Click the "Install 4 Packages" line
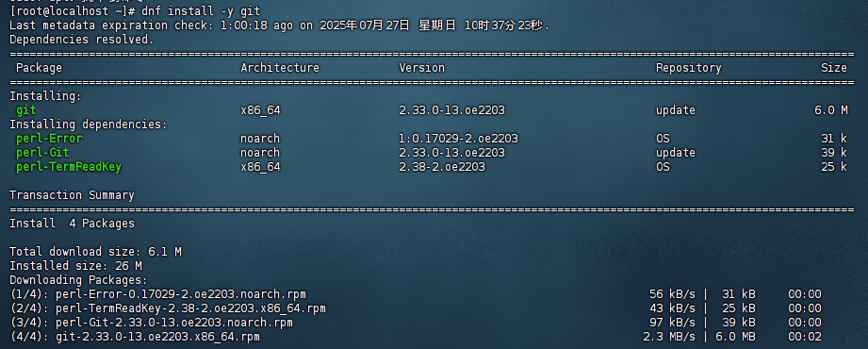The image size is (868, 349). tap(72, 224)
